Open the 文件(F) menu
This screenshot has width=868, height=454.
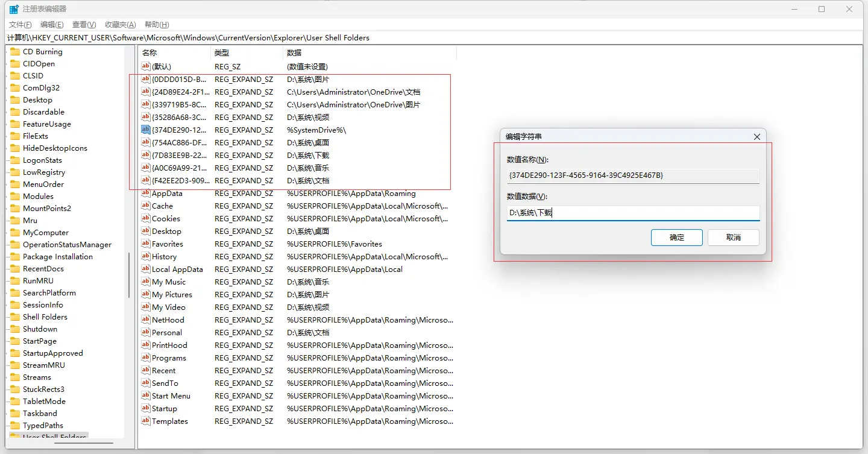coord(20,25)
